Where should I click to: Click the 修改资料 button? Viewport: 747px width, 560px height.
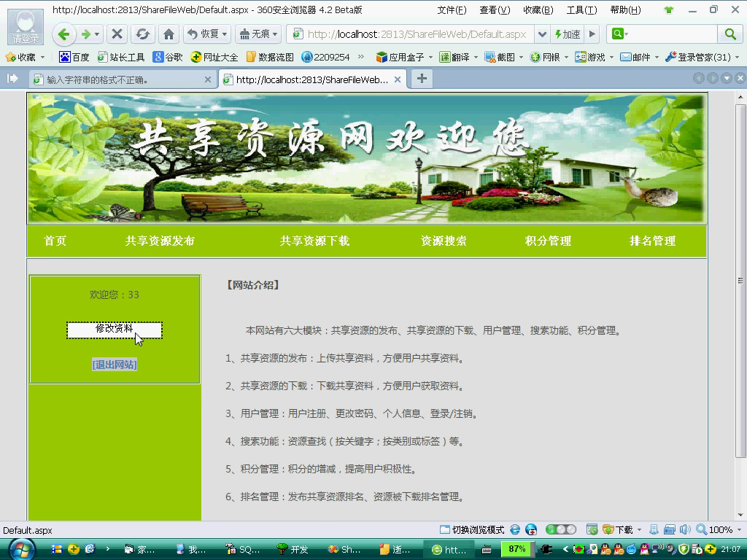click(115, 330)
